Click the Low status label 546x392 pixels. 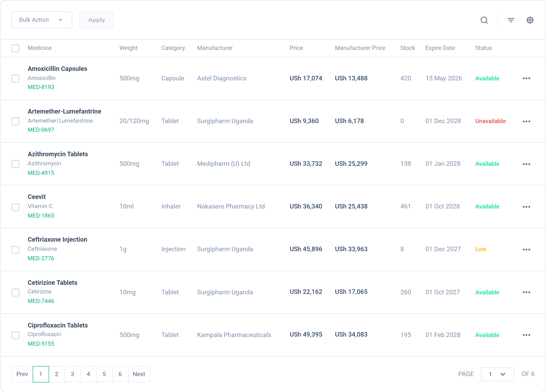[481, 249]
